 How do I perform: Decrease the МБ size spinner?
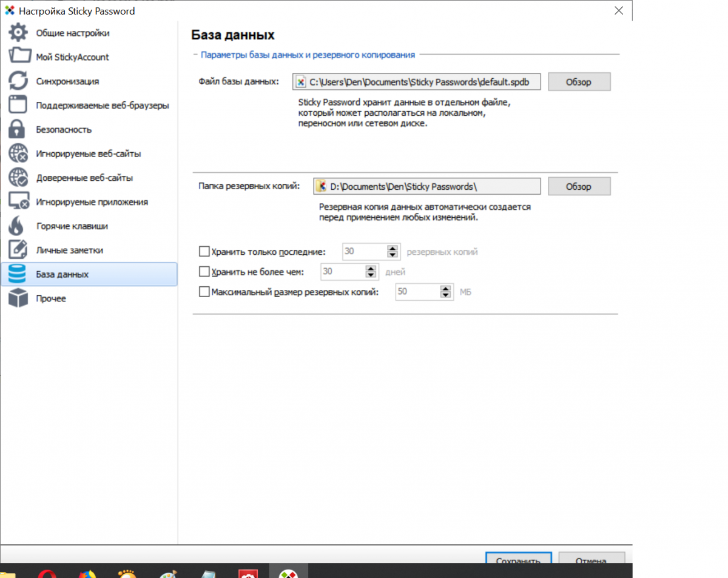click(x=447, y=295)
